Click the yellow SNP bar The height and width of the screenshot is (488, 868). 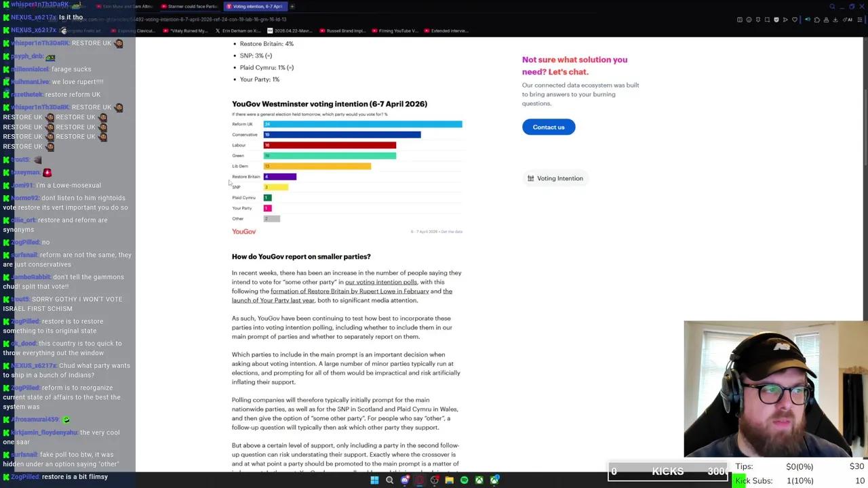276,187
